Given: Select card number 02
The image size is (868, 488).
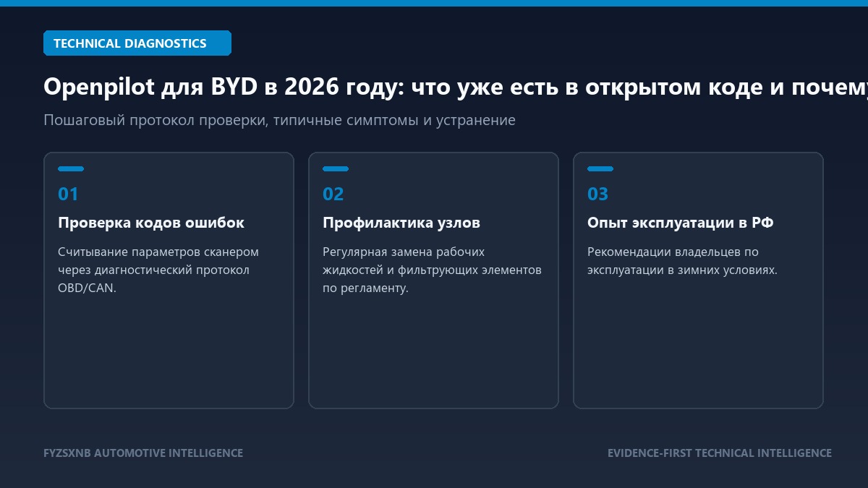Looking at the screenshot, I should tap(333, 194).
